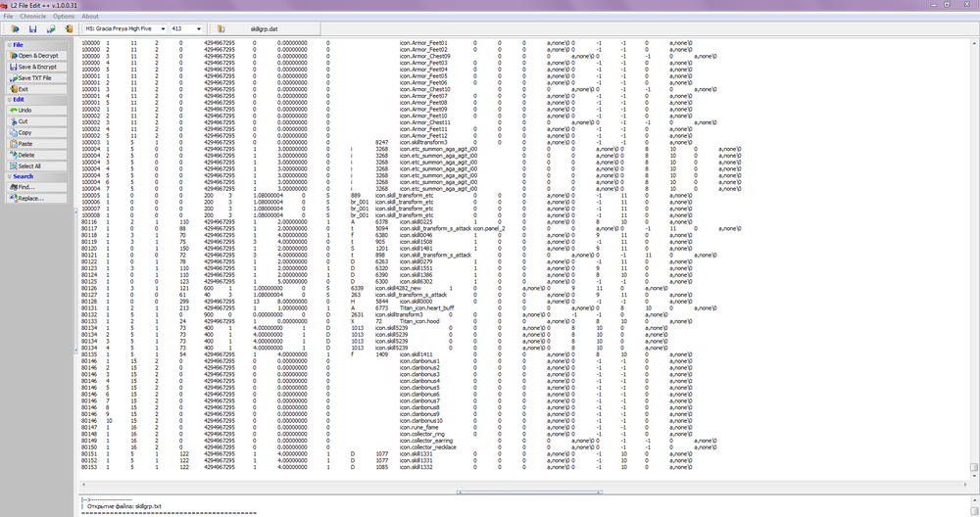Collapse the Edit panel section

click(x=9, y=99)
